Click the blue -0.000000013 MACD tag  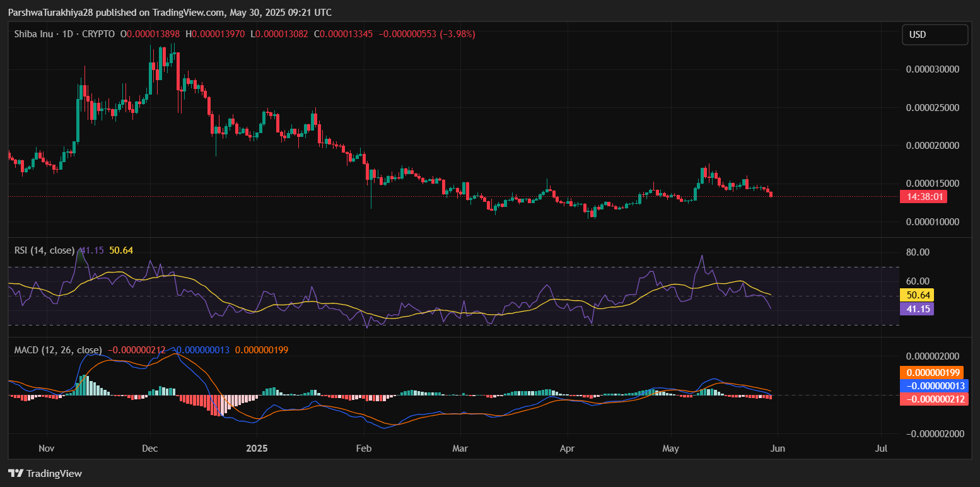click(933, 385)
